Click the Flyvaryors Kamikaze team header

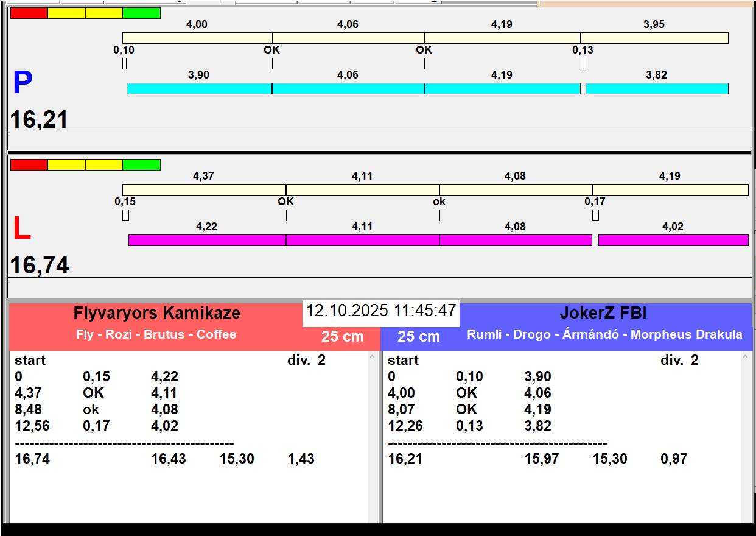157,313
